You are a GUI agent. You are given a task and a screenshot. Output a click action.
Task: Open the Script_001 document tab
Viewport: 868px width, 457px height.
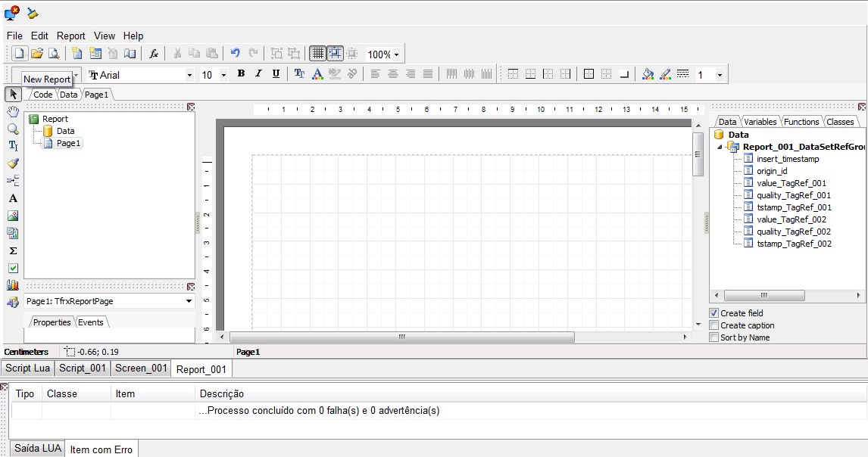point(83,368)
